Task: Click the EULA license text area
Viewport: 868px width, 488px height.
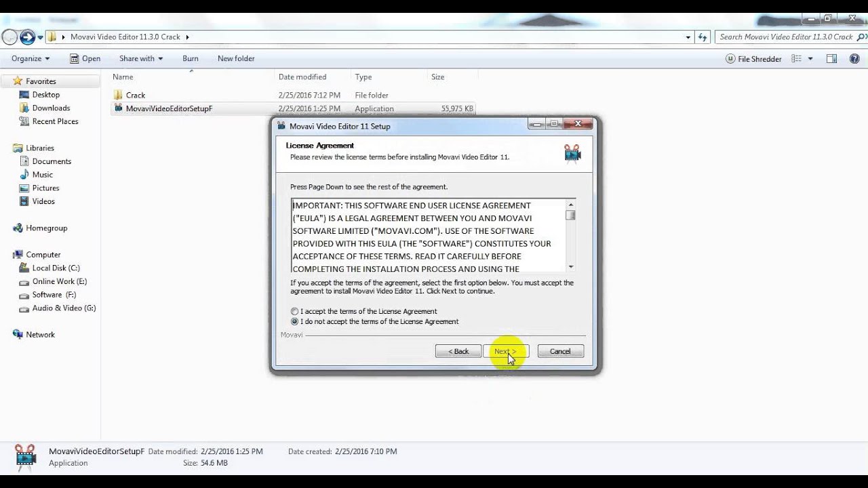Action: 429,236
